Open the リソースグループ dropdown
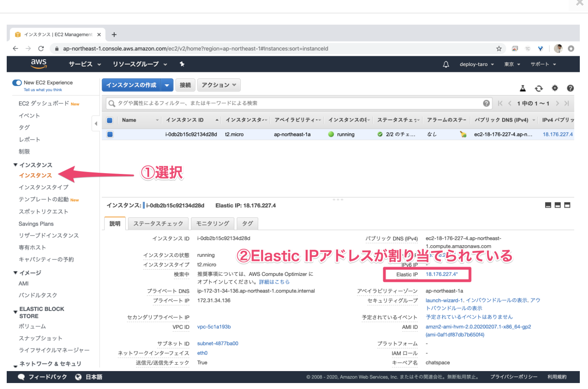The width and height of the screenshot is (588, 389). pyautogui.click(x=140, y=64)
